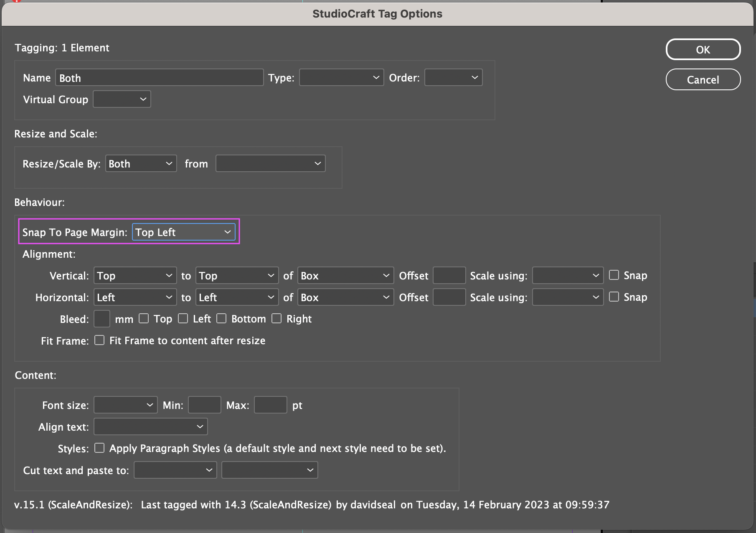Viewport: 756px width, 533px height.
Task: Click the Min font size field
Action: [204, 405]
